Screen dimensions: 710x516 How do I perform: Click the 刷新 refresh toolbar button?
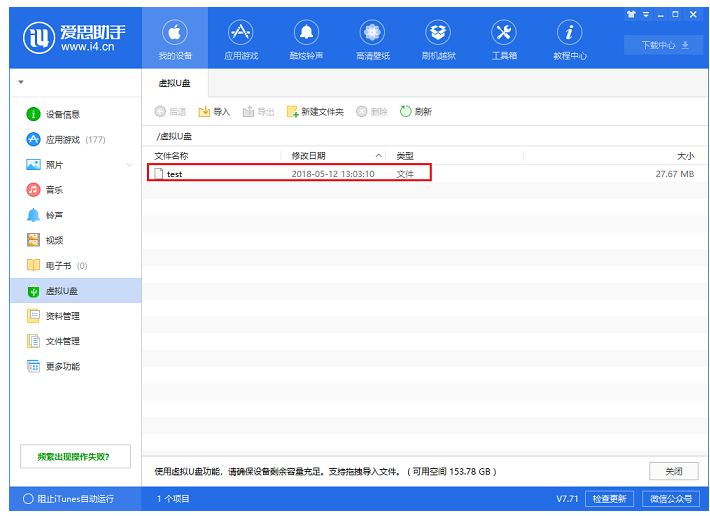[x=416, y=111]
